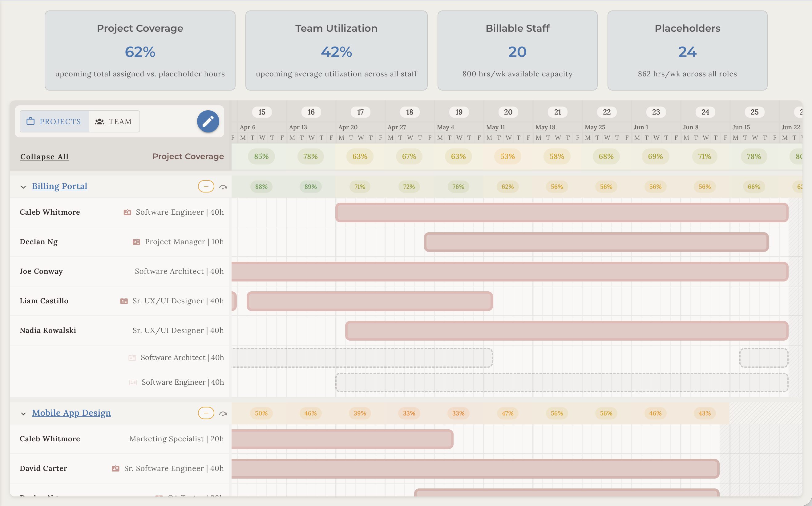Click the Liam Castillo name label

pyautogui.click(x=44, y=301)
